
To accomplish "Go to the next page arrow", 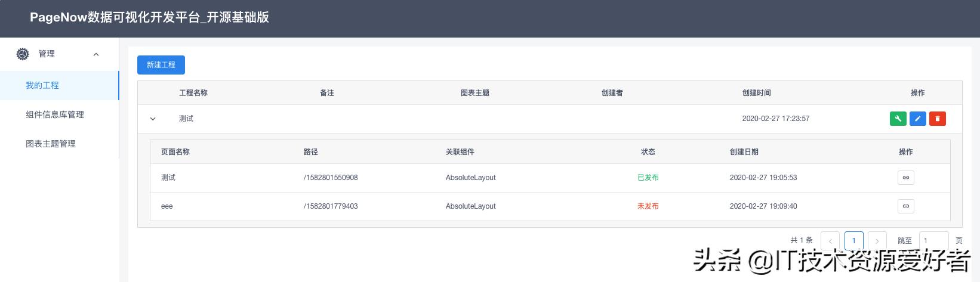I will point(877,241).
